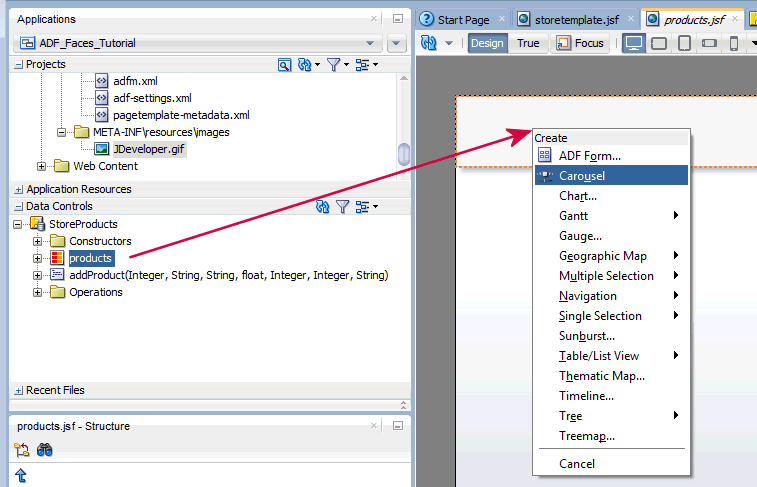Expand the products node

(37, 258)
